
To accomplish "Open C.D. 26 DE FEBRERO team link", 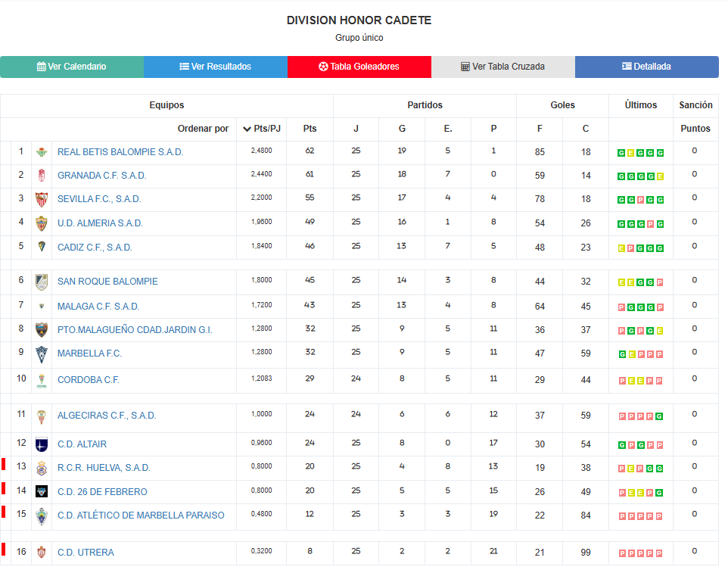I will [102, 491].
